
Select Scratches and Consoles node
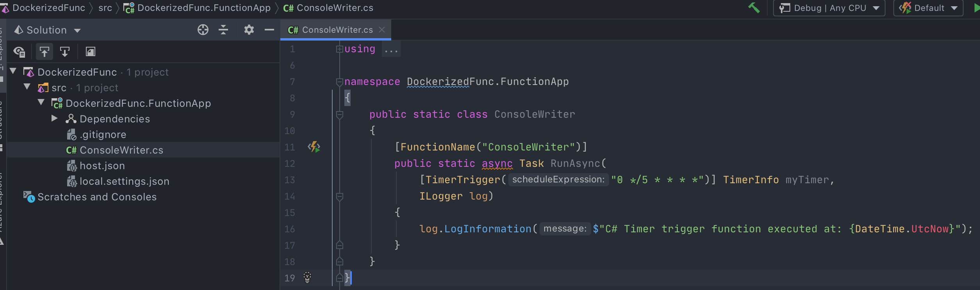[97, 197]
